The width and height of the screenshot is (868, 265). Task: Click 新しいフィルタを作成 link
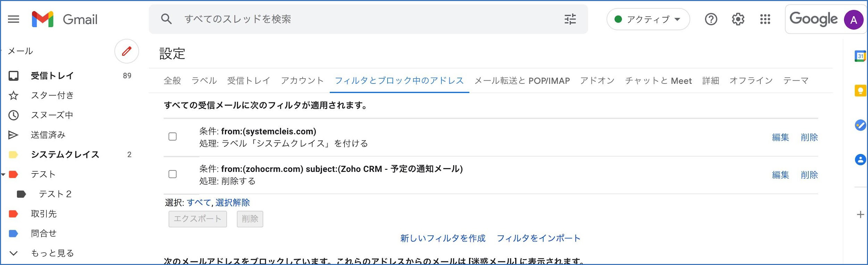coord(443,238)
